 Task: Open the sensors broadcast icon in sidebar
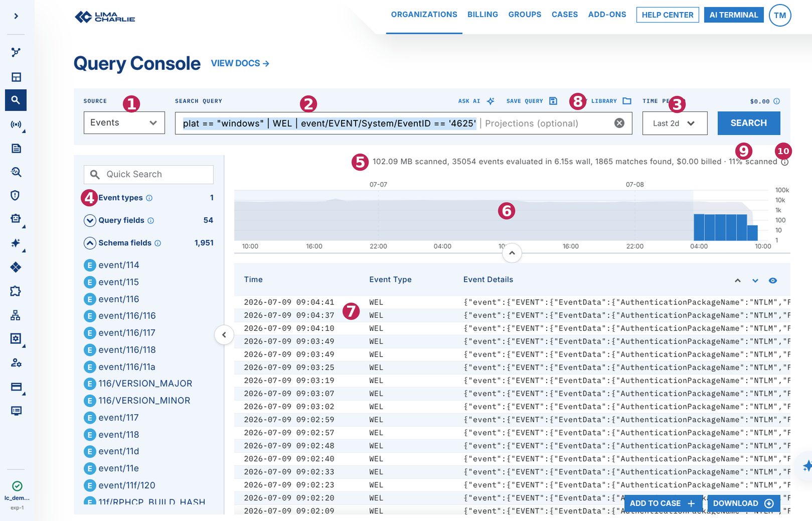(x=16, y=124)
